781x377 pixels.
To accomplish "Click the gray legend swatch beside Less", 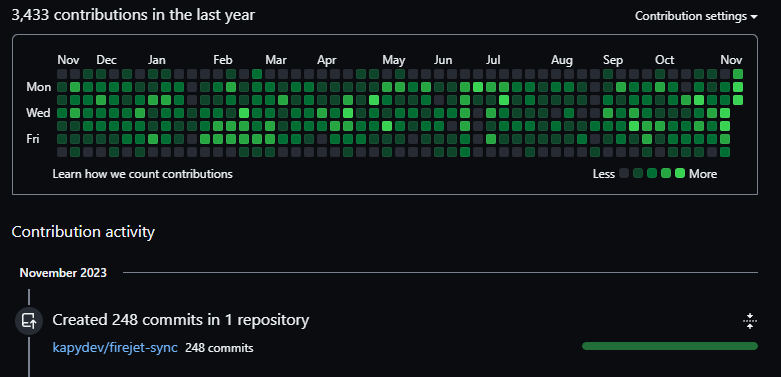I will pyautogui.click(x=624, y=173).
